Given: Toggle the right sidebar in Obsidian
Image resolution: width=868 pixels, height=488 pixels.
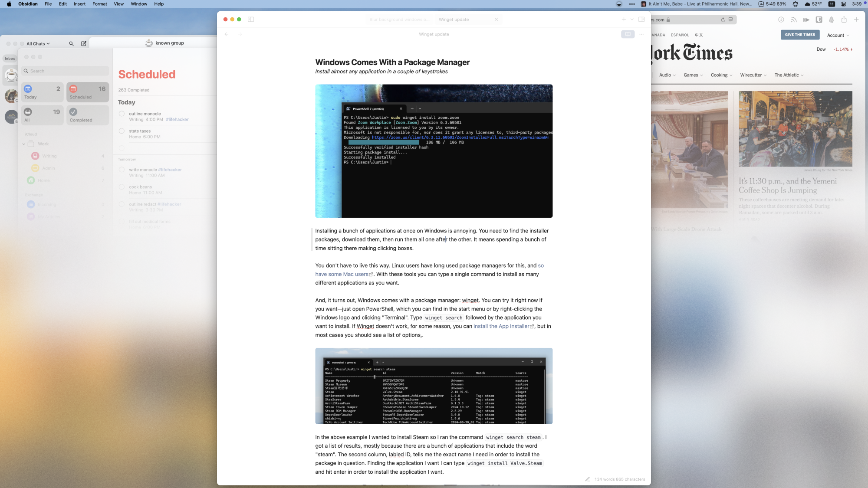Looking at the screenshot, I should point(641,20).
